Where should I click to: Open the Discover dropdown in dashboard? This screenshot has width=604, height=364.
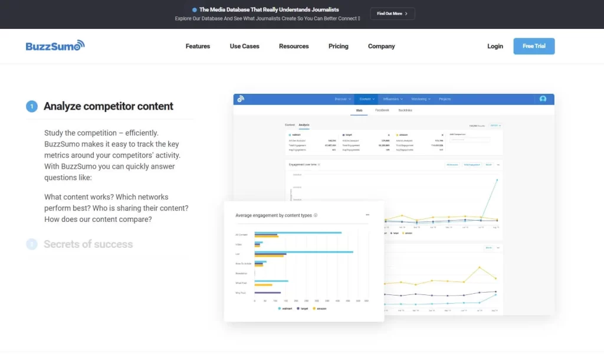pyautogui.click(x=343, y=99)
